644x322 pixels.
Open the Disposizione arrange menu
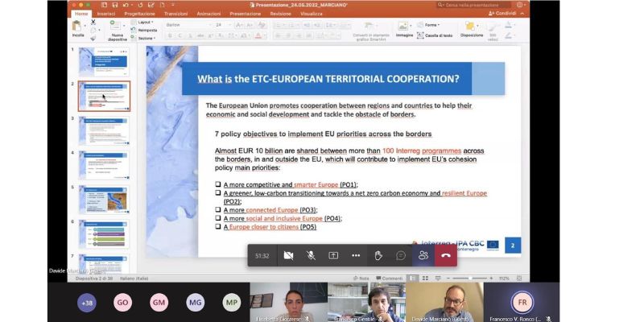pos(472,29)
